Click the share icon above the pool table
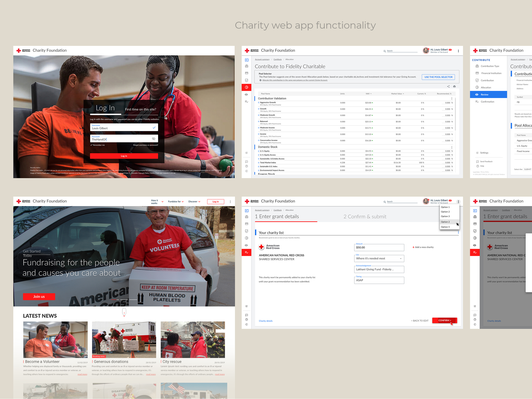This screenshot has height=399, width=532. coord(448,87)
